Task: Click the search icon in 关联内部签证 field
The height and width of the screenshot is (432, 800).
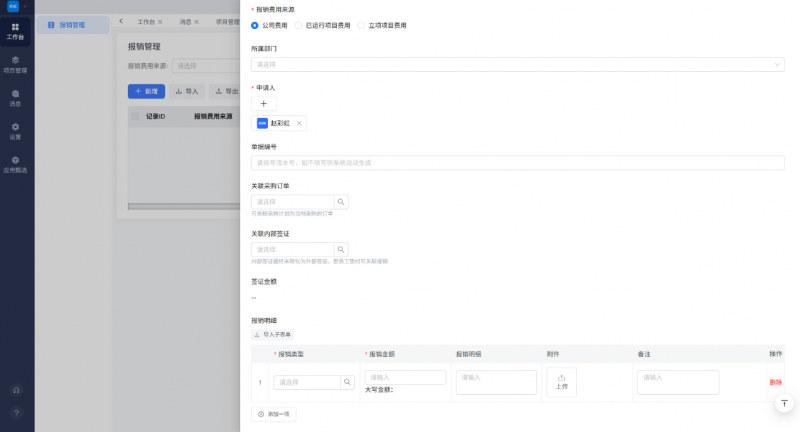Action: [x=341, y=249]
